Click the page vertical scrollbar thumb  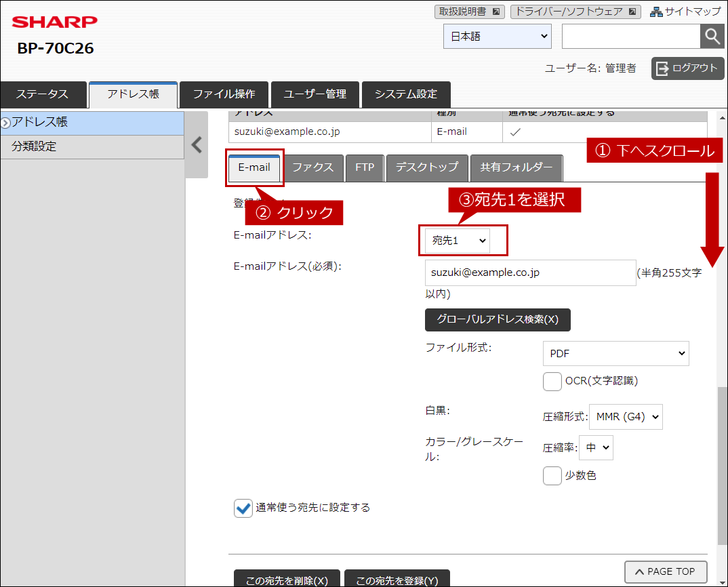point(722,465)
